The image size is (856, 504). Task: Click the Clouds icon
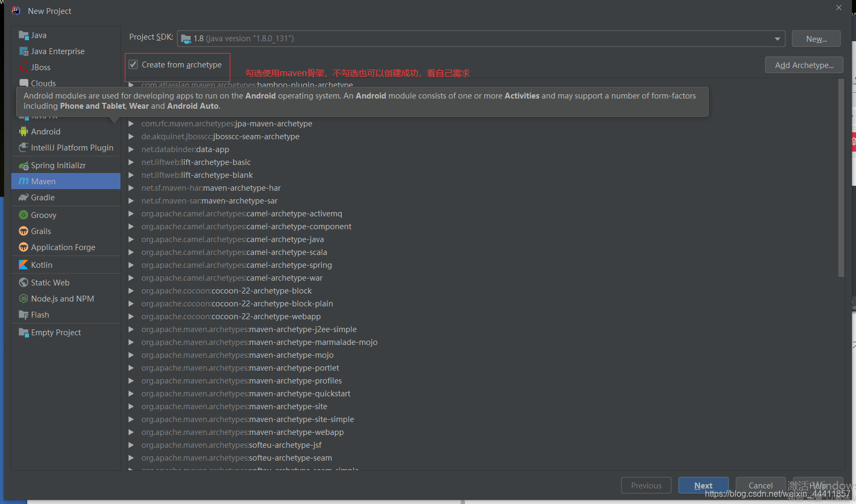tap(24, 84)
